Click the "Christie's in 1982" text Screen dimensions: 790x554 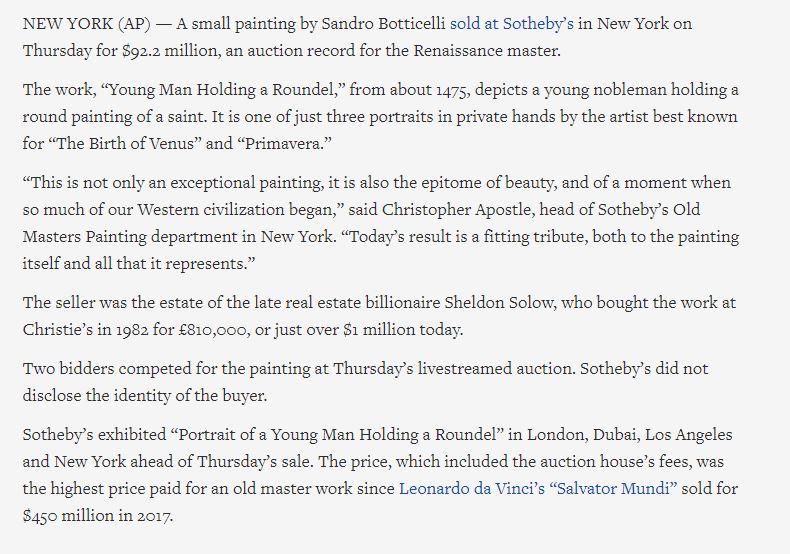86,330
